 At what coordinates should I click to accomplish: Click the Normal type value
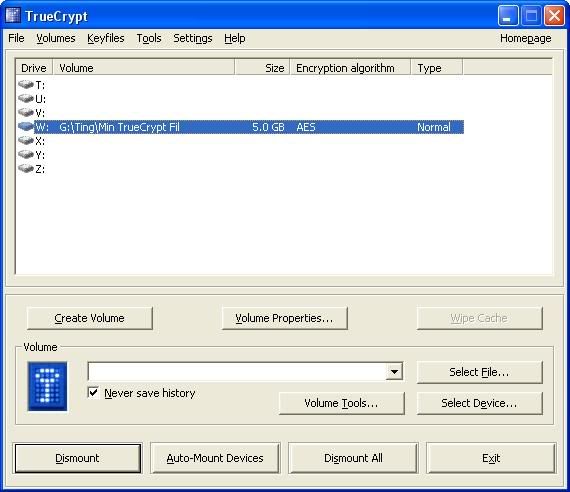coord(434,127)
